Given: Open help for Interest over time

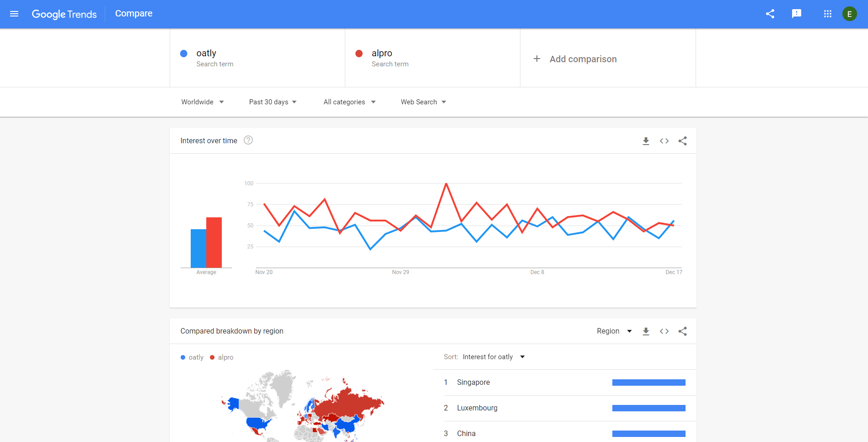Looking at the screenshot, I should pos(248,140).
